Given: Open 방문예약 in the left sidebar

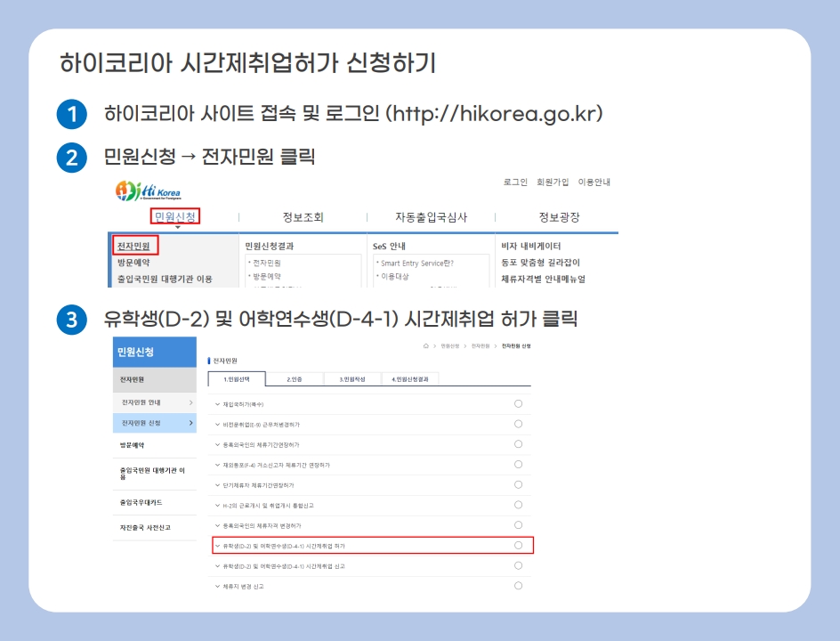Looking at the screenshot, I should (x=132, y=445).
